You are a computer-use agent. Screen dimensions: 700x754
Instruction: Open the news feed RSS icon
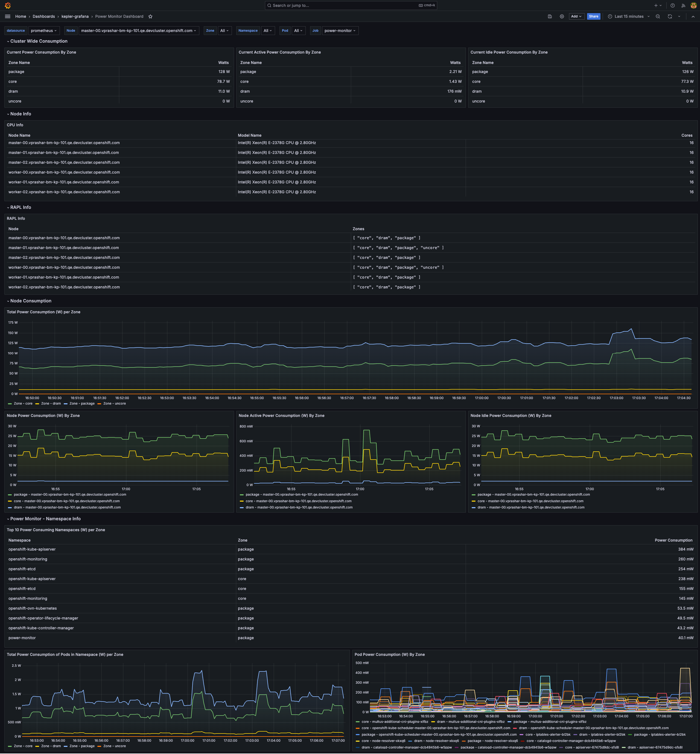tap(683, 5)
